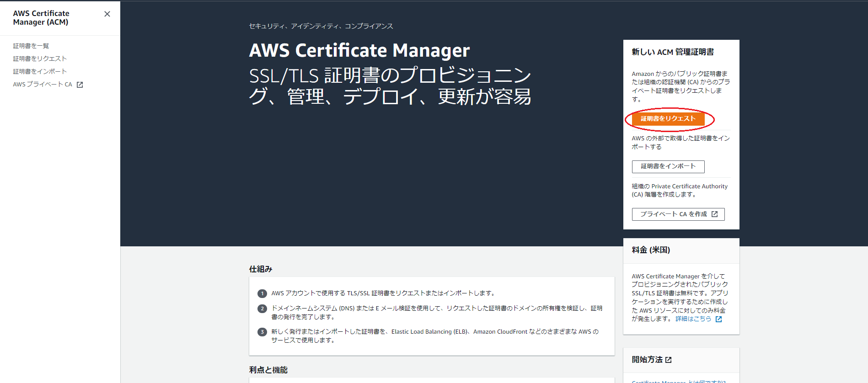Screen dimensions: 868x383
Task: Click the 料金 (米国) panel header
Action: (x=681, y=250)
